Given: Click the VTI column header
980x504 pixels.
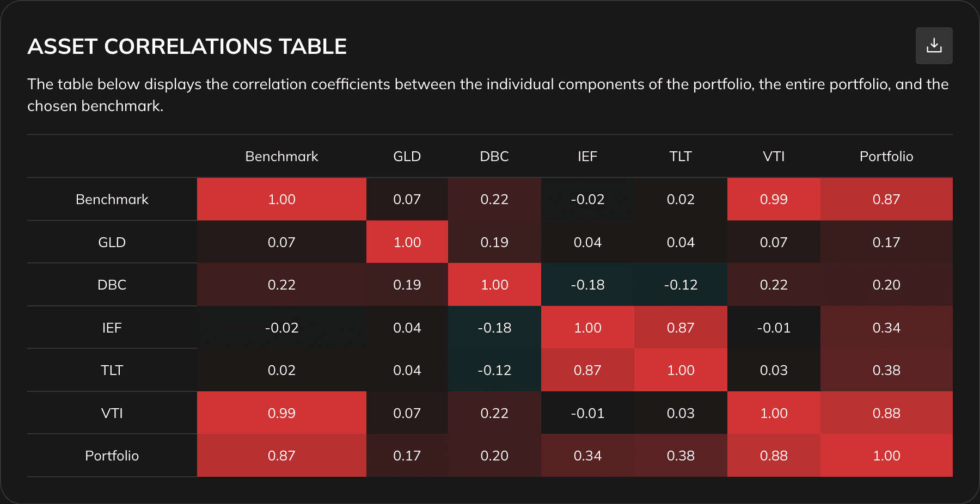Looking at the screenshot, I should [x=774, y=156].
